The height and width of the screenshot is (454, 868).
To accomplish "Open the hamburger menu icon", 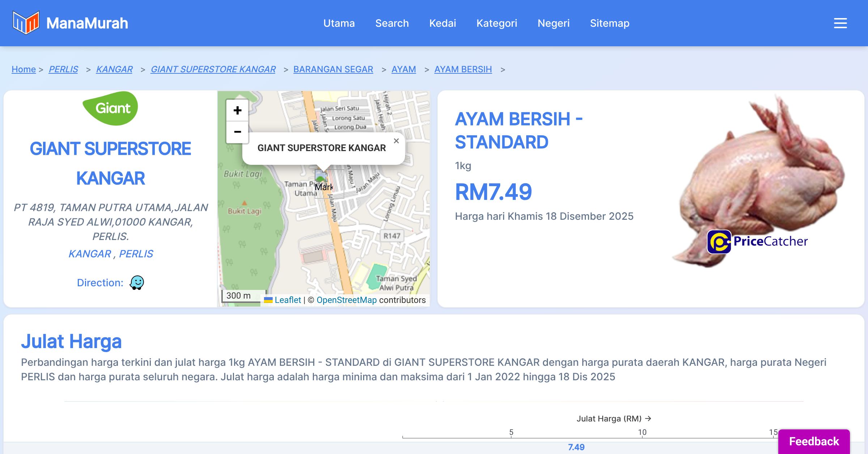I will pos(840,23).
